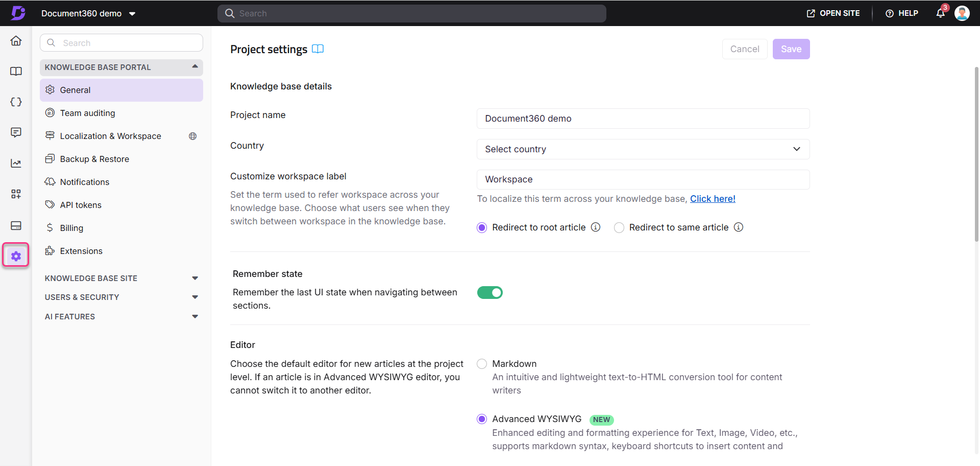
Task: Click the globe icon next to Localization & Workspace
Action: coord(192,136)
